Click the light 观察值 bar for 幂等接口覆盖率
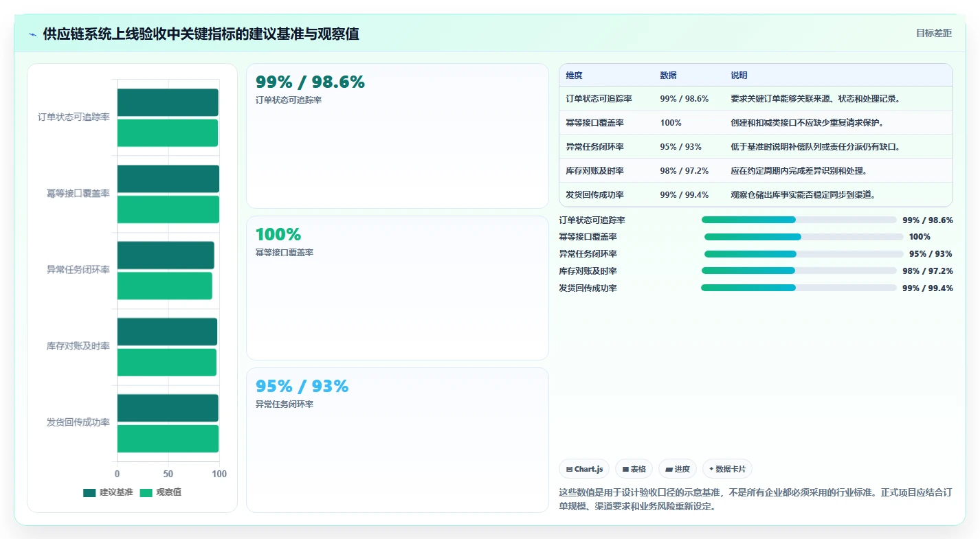The height and width of the screenshot is (539, 980). (168, 209)
